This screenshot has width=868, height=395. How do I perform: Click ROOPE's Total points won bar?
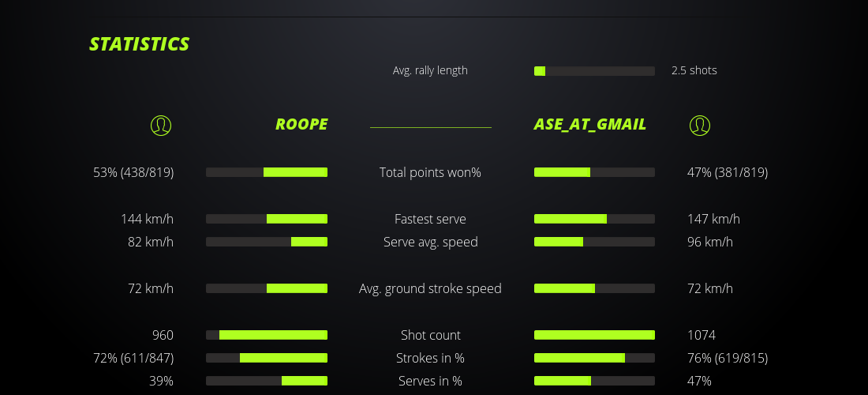pyautogui.click(x=267, y=172)
